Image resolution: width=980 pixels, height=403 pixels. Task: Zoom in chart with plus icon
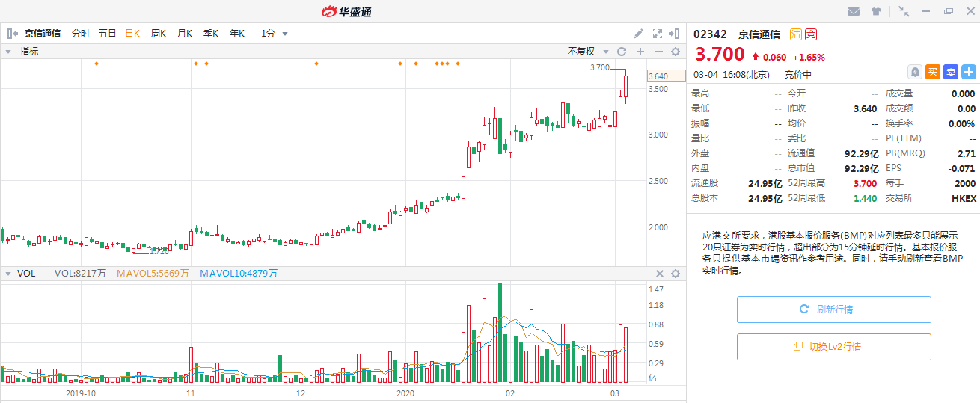click(x=640, y=52)
